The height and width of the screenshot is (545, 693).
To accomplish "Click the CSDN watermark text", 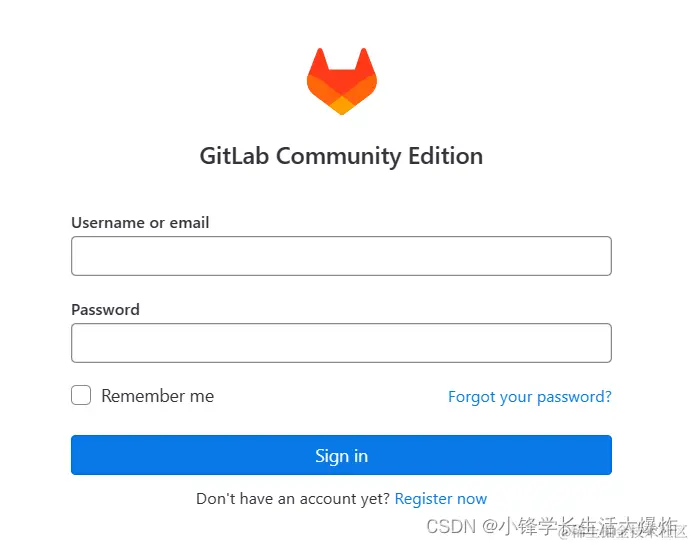I will tap(552, 526).
